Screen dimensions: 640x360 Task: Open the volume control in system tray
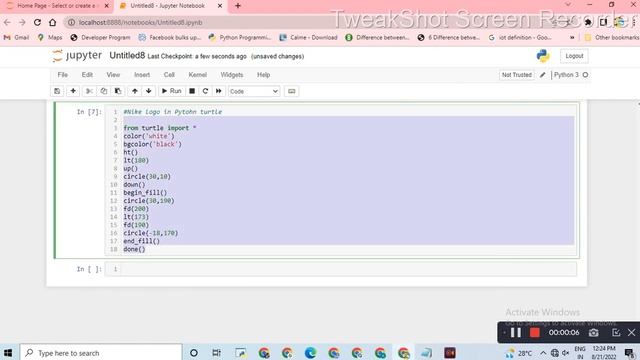click(566, 353)
